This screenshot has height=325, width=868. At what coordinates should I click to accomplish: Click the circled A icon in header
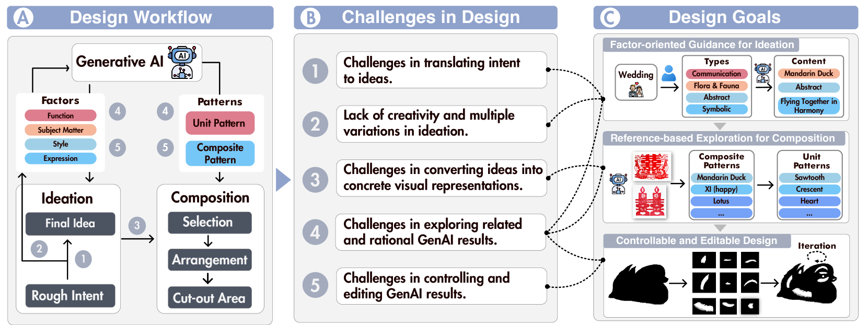point(23,18)
